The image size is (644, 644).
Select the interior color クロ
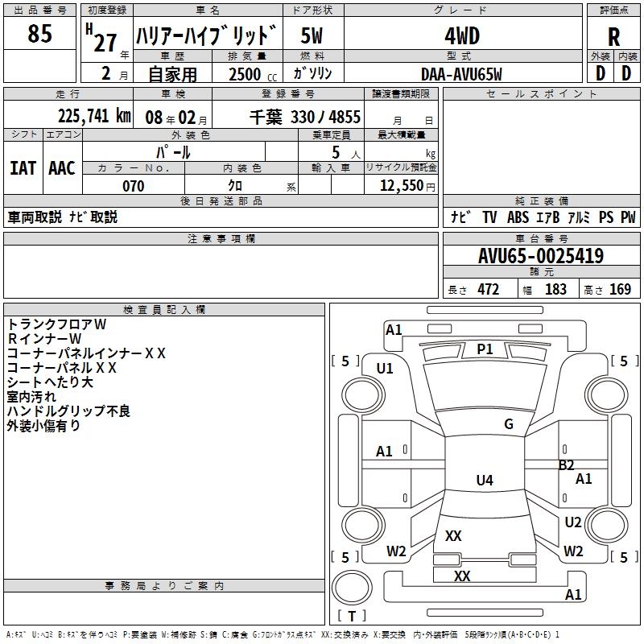[235, 186]
